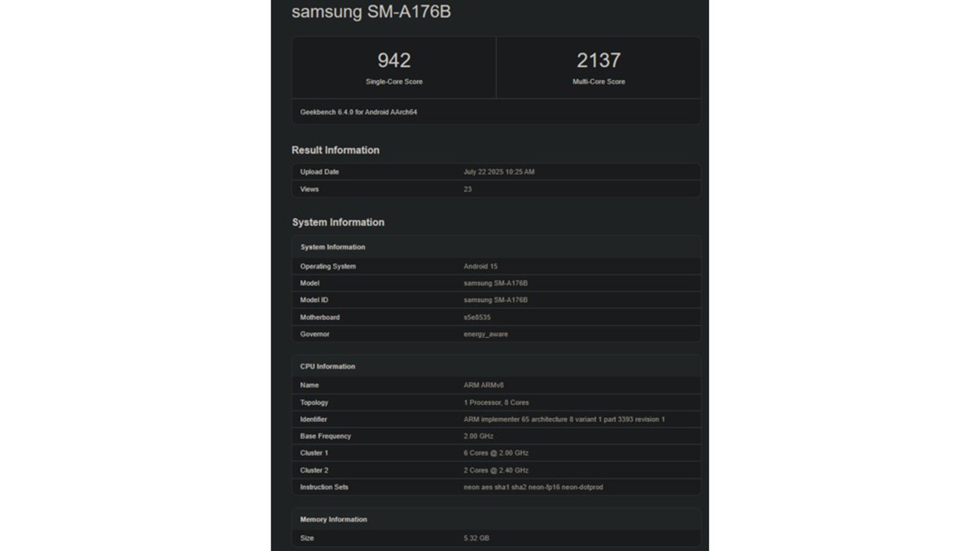Click the Multi-Core Score label

(x=599, y=82)
